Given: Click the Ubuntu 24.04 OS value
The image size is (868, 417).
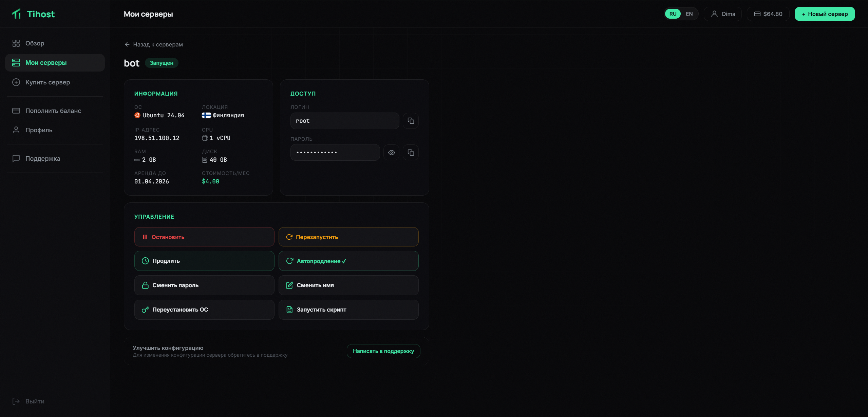Looking at the screenshot, I should tap(164, 115).
